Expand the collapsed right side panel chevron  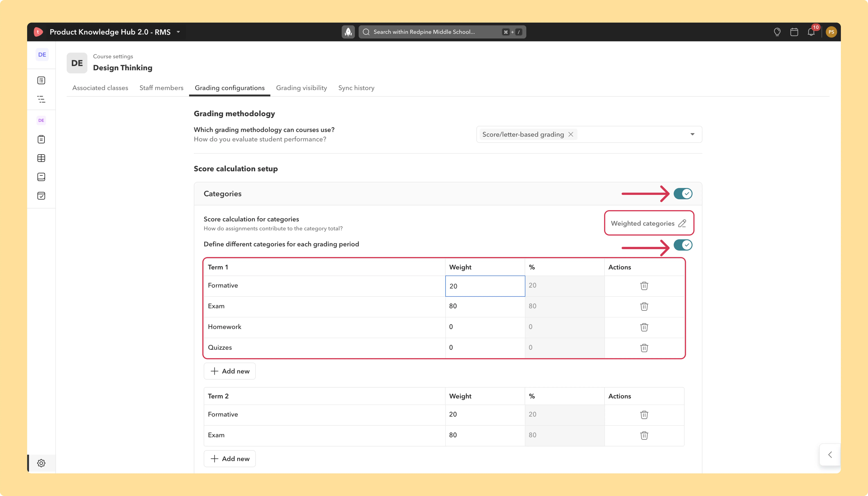(x=830, y=455)
